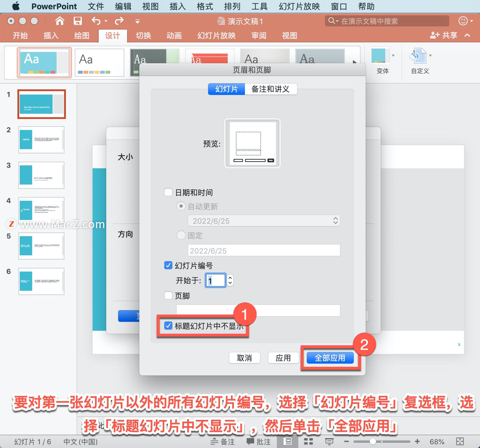Open the search options magnifier dropdown
The width and height of the screenshot is (480, 448).
333,21
